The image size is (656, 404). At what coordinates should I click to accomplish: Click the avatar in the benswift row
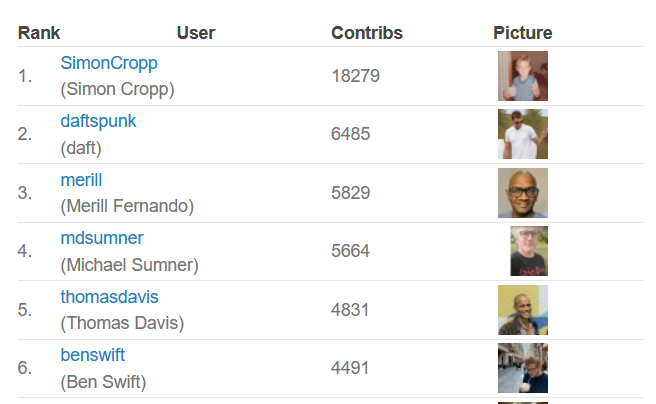coord(522,368)
